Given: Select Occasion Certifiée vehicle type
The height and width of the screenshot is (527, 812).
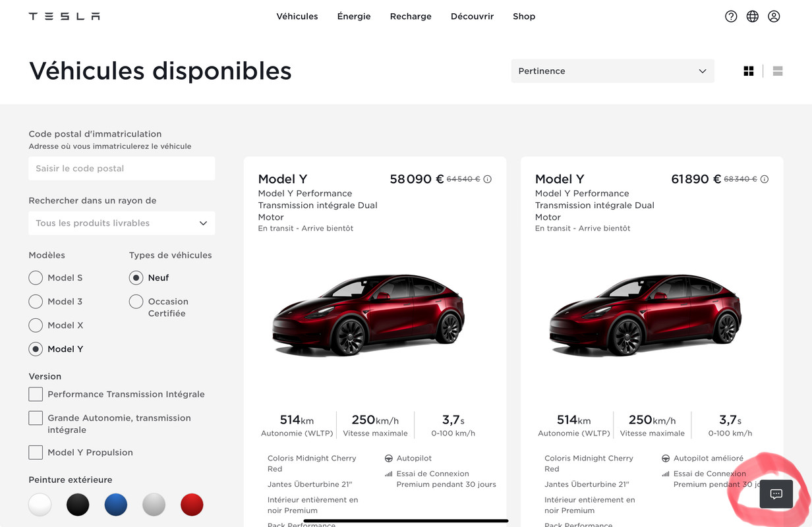Looking at the screenshot, I should [x=136, y=302].
